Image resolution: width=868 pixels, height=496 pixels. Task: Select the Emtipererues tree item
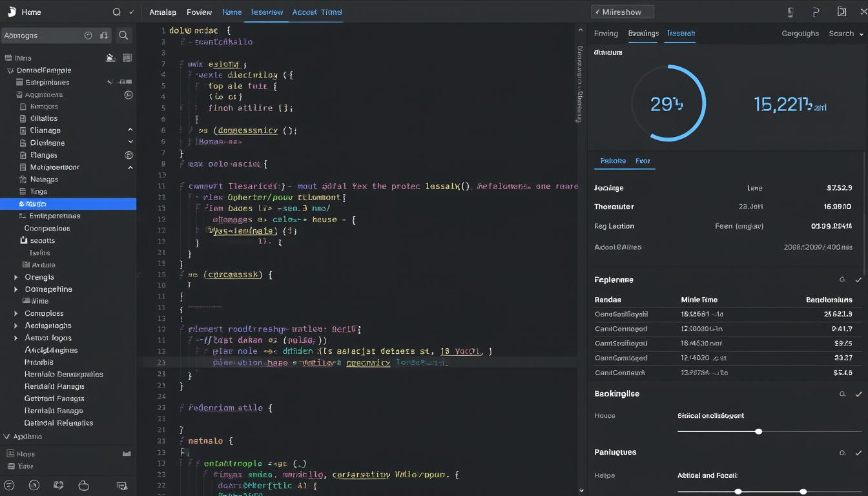pyautogui.click(x=55, y=216)
